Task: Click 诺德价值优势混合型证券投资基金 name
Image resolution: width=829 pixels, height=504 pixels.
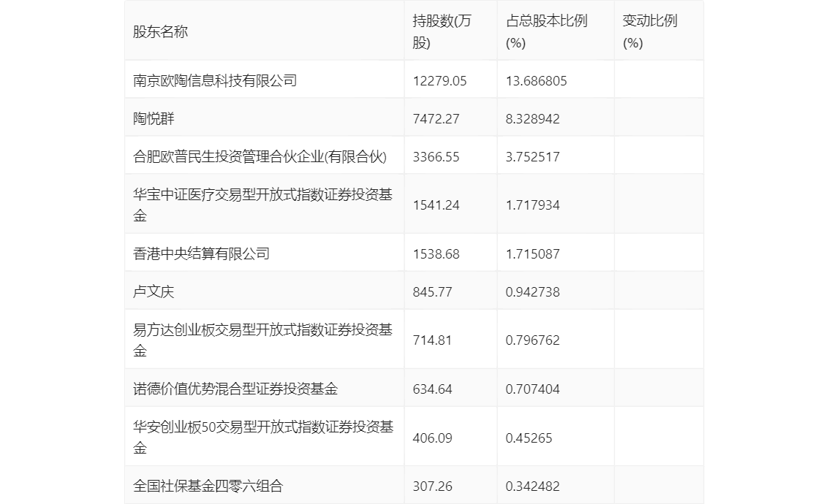Action: [x=235, y=389]
